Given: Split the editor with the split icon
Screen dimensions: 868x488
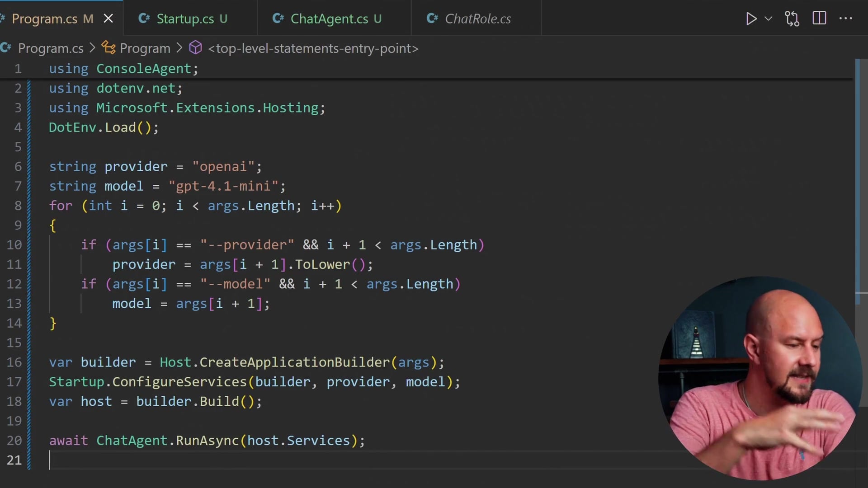Looking at the screenshot, I should (819, 19).
